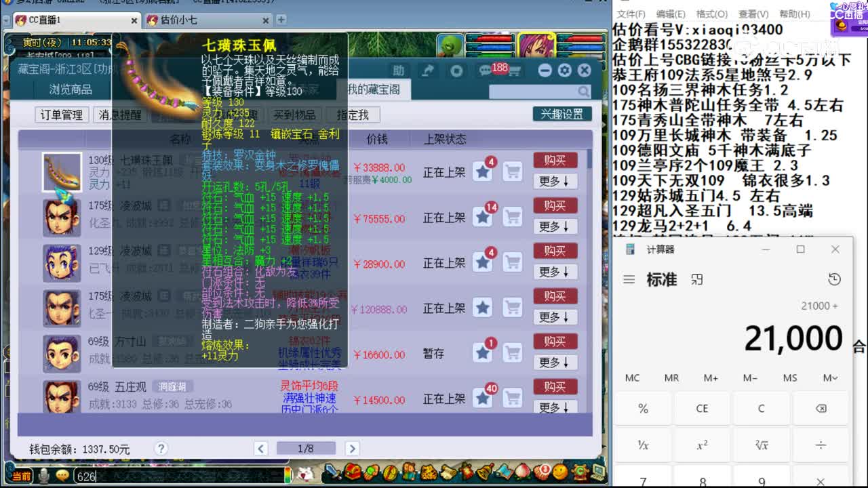Click the round record icon in pavilion header
The height and width of the screenshot is (488, 868).
click(x=456, y=70)
